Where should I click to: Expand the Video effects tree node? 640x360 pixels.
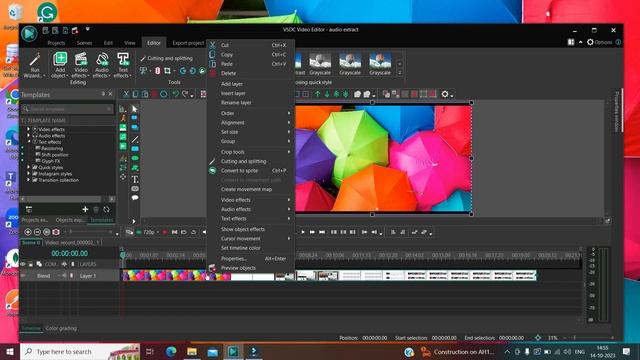29,129
